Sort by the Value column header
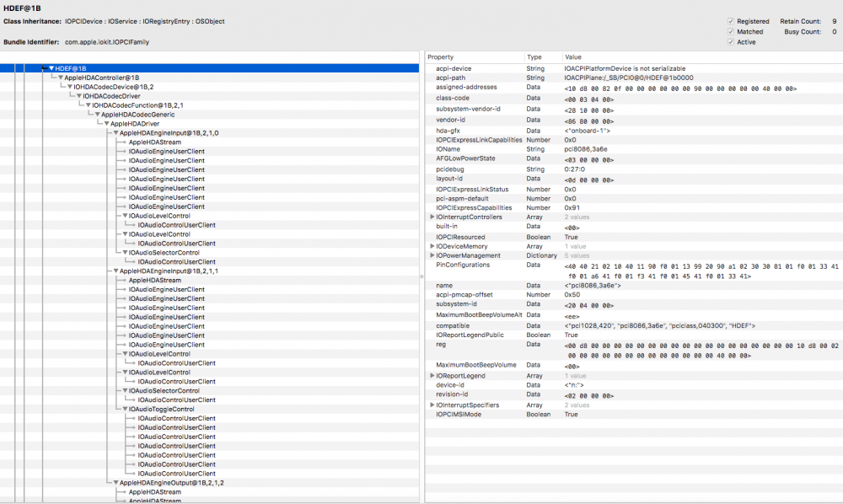843x504 pixels. [x=702, y=57]
